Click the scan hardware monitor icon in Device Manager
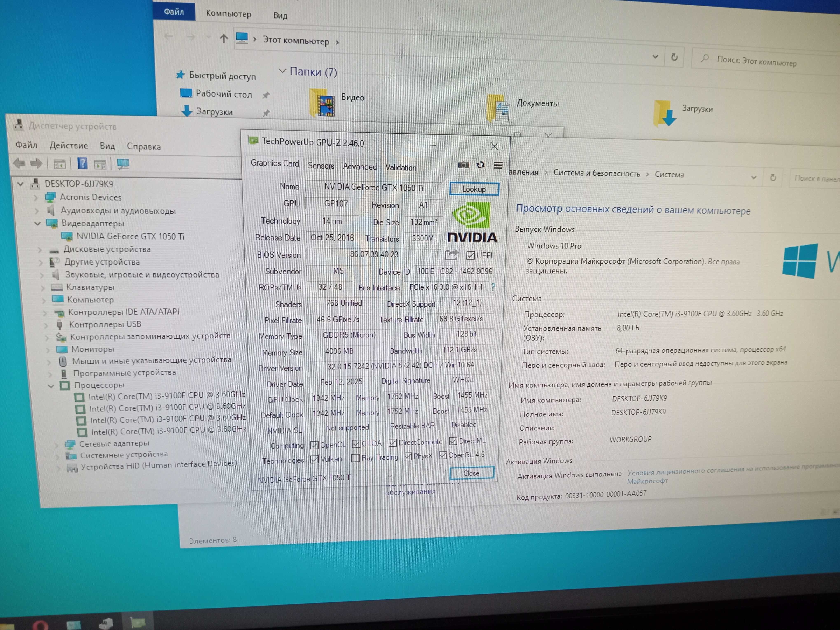Image resolution: width=840 pixels, height=630 pixels. point(123,164)
